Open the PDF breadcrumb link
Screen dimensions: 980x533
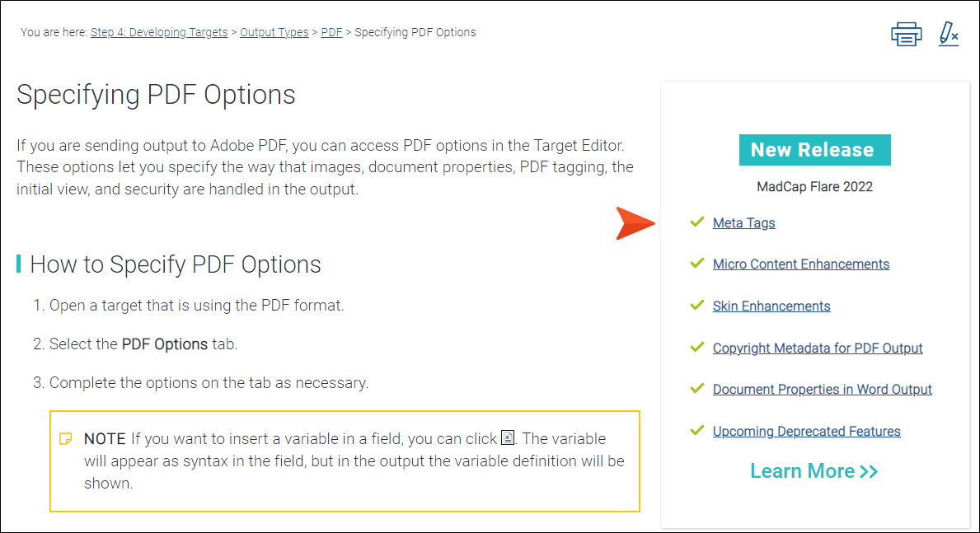pyautogui.click(x=331, y=32)
